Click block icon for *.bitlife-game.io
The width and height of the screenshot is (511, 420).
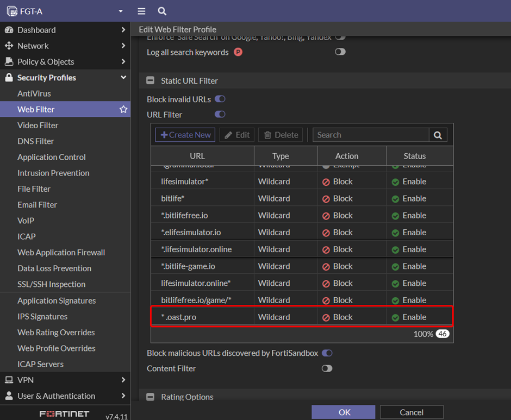pyautogui.click(x=326, y=267)
